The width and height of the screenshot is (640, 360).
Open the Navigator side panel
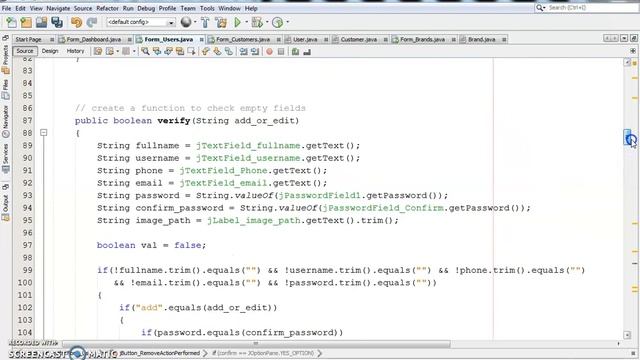tap(5, 121)
